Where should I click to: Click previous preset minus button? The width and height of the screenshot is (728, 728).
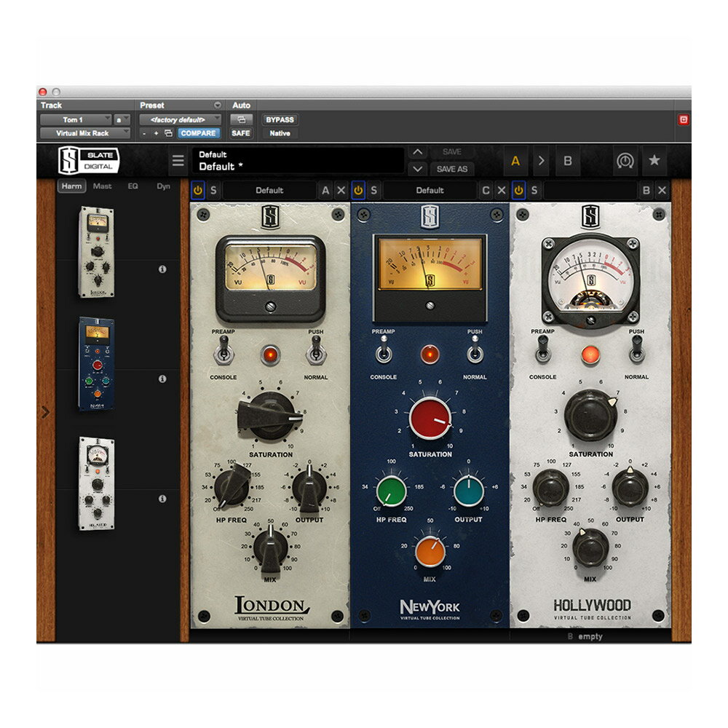[x=144, y=133]
